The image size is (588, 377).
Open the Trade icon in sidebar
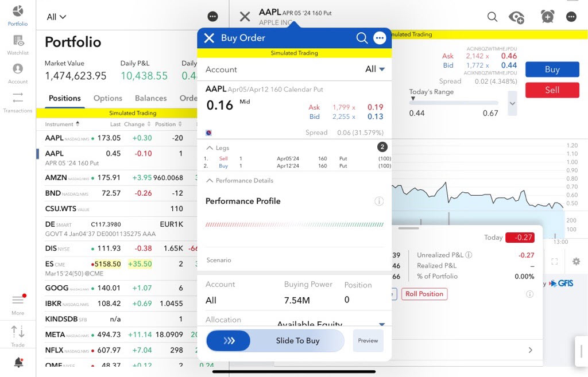pyautogui.click(x=18, y=336)
